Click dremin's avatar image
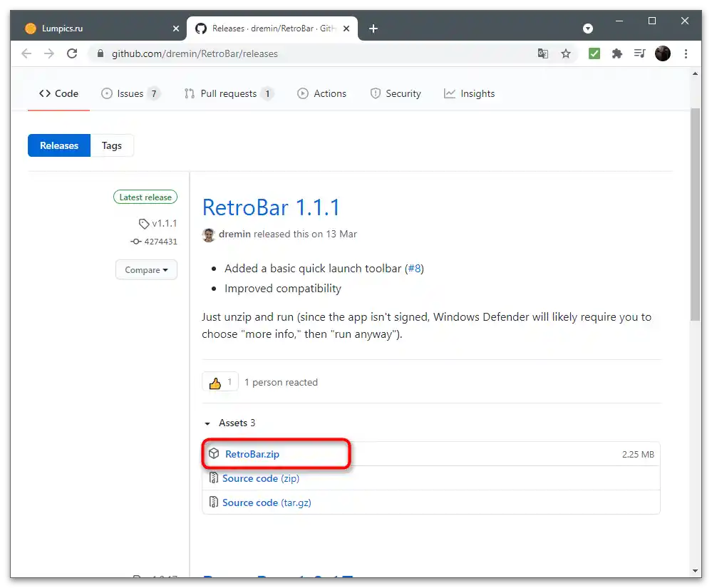This screenshot has height=588, width=712. point(208,234)
